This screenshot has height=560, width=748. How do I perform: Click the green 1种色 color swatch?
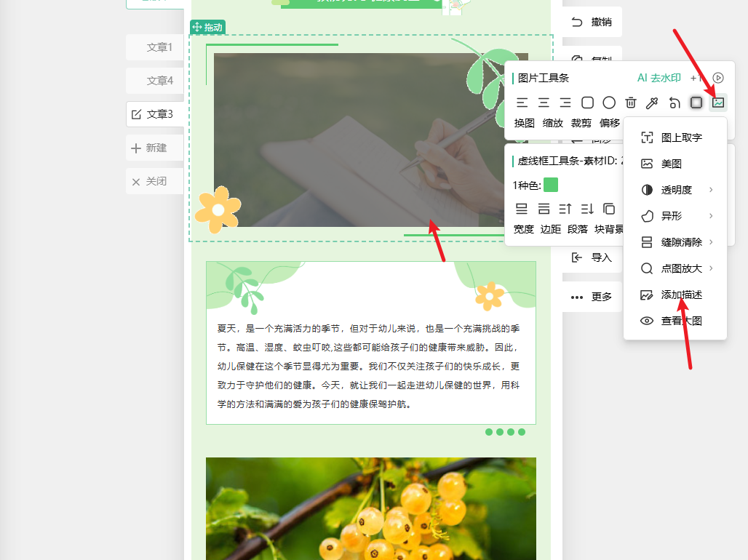pyautogui.click(x=551, y=185)
